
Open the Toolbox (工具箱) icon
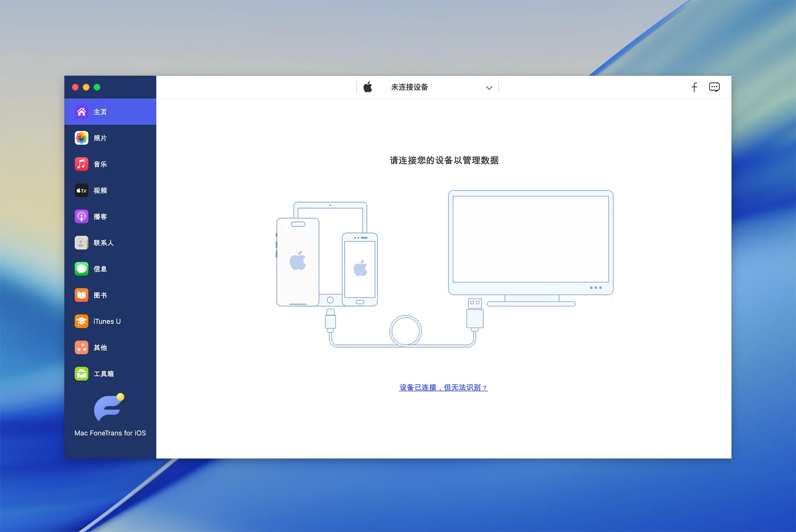pos(81,374)
